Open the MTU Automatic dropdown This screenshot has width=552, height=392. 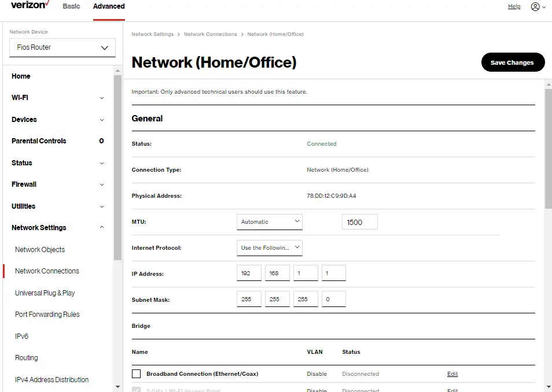269,221
